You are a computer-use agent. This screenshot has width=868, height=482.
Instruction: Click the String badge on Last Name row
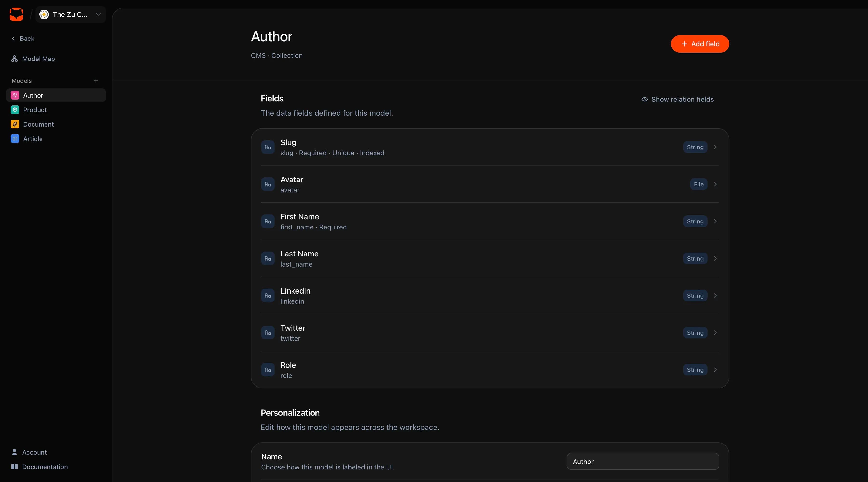pyautogui.click(x=695, y=258)
